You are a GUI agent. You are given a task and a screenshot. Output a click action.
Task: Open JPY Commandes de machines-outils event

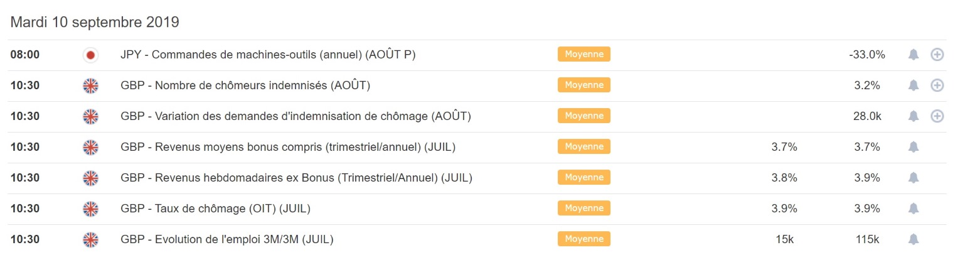pos(268,55)
